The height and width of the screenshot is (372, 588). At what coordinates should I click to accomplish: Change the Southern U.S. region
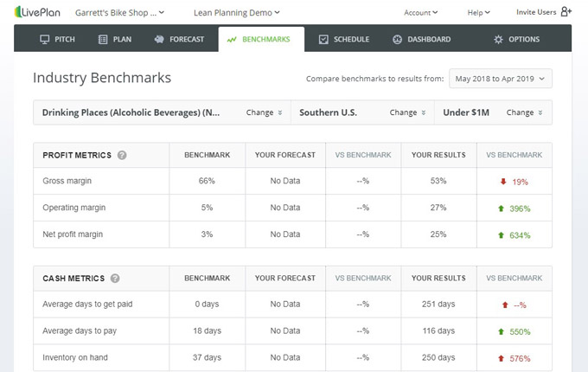point(407,112)
